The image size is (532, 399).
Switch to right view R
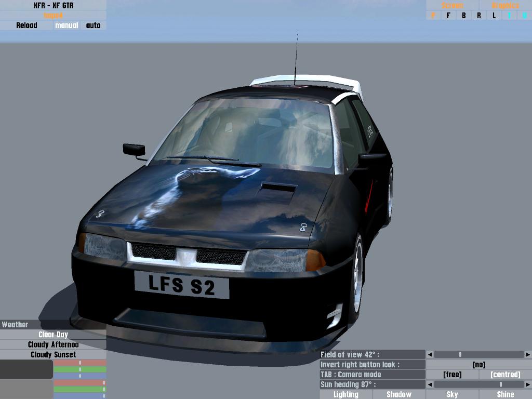point(478,15)
